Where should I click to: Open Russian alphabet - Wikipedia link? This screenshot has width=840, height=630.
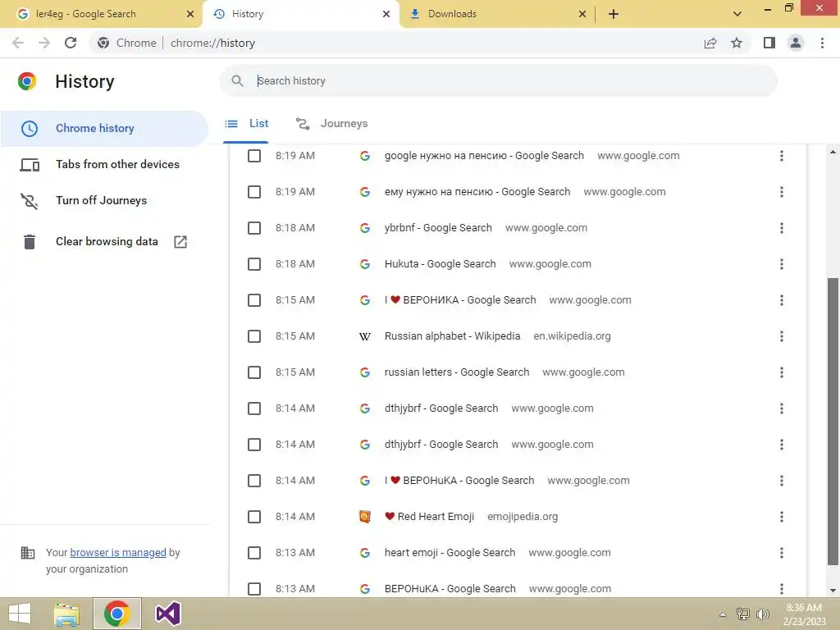point(452,336)
